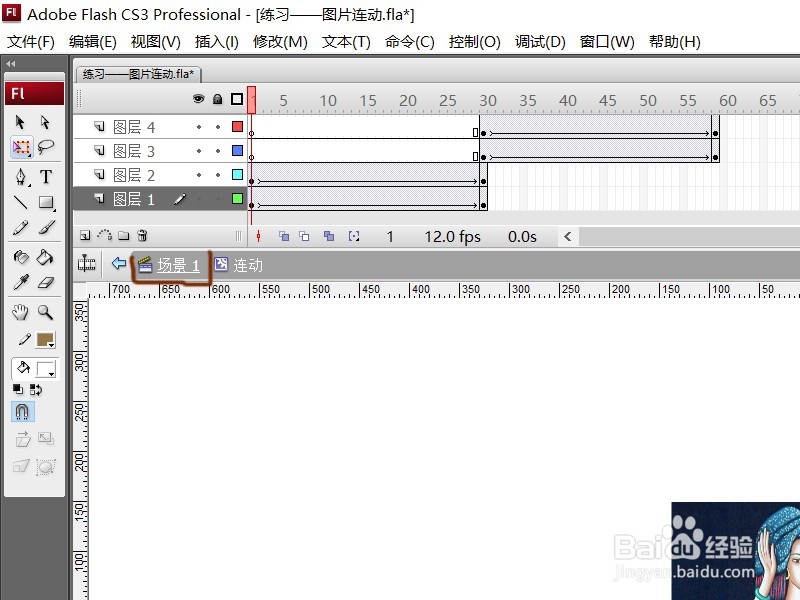Click the Insert Layer Folder icon
This screenshot has height=600, width=800.
(123, 235)
